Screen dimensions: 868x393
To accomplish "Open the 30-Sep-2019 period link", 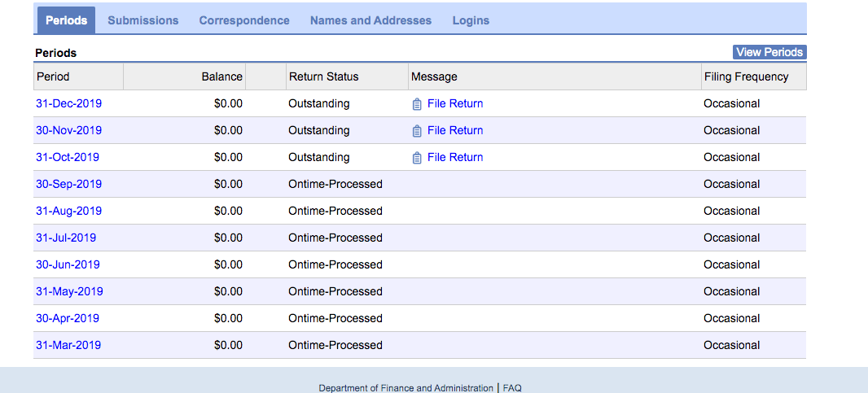I will point(68,184).
